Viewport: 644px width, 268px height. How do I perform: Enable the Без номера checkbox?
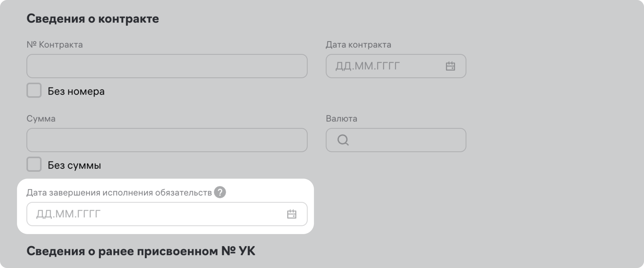(x=34, y=90)
